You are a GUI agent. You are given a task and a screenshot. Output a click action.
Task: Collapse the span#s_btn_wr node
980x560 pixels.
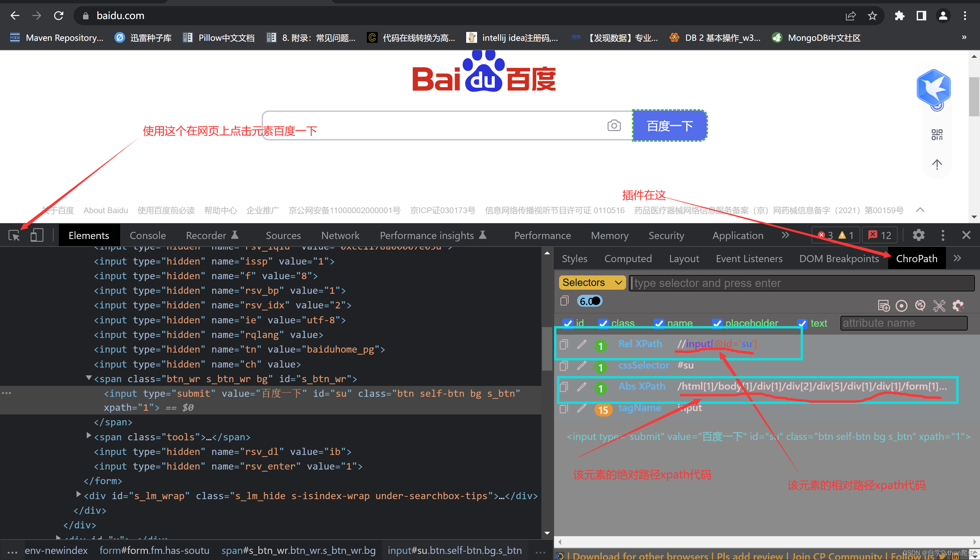pyautogui.click(x=89, y=378)
